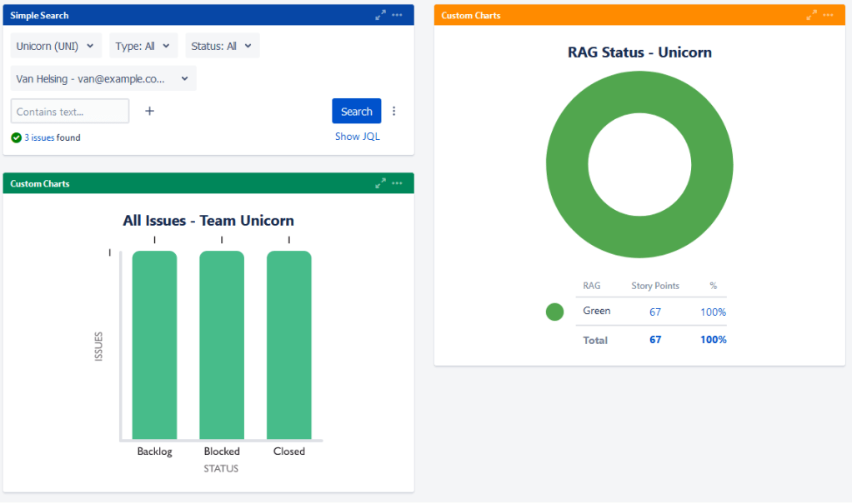Click the 67 story points link for Green

coord(655,312)
